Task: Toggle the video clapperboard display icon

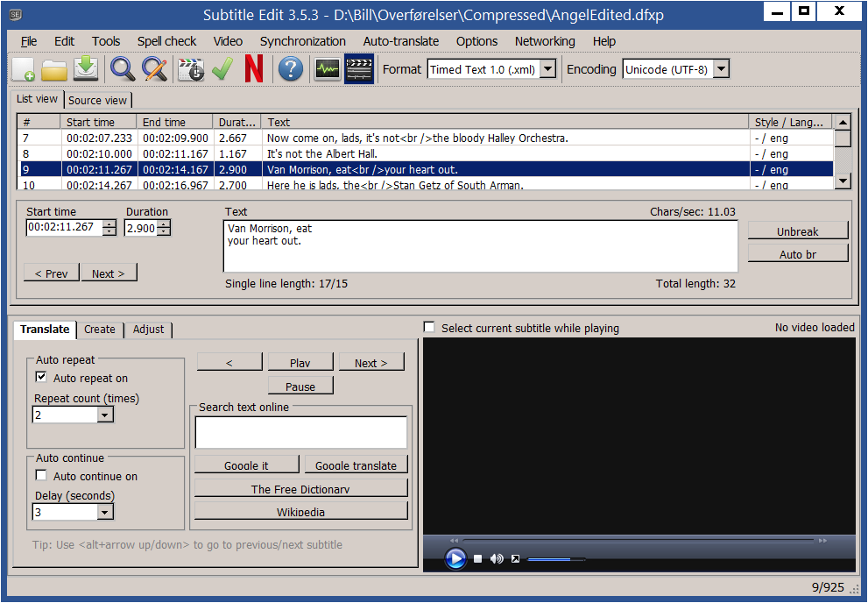Action: [x=359, y=69]
